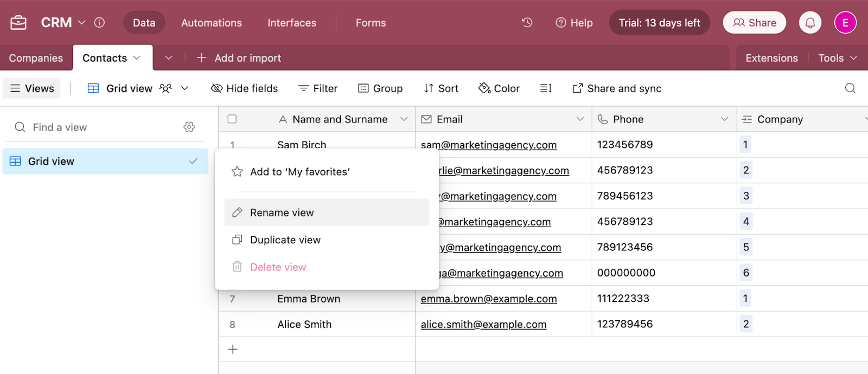
Task: Click Trial: 13 days left button
Action: (659, 23)
